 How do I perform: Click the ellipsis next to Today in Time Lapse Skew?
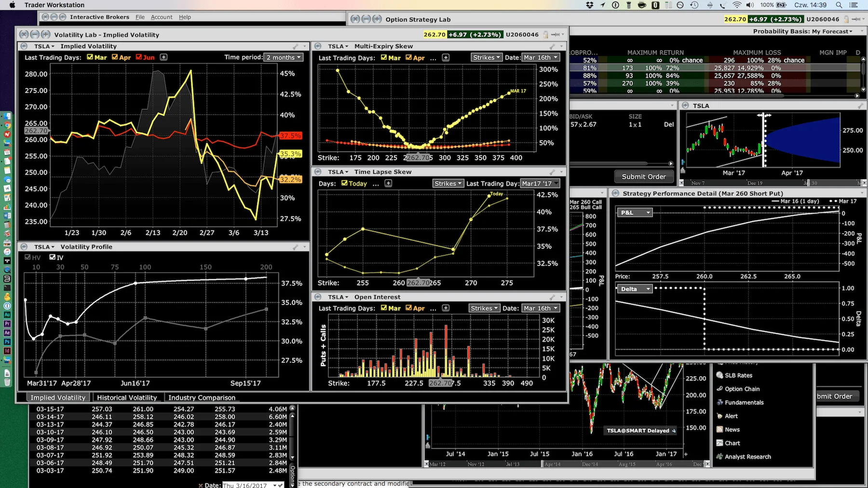click(376, 184)
